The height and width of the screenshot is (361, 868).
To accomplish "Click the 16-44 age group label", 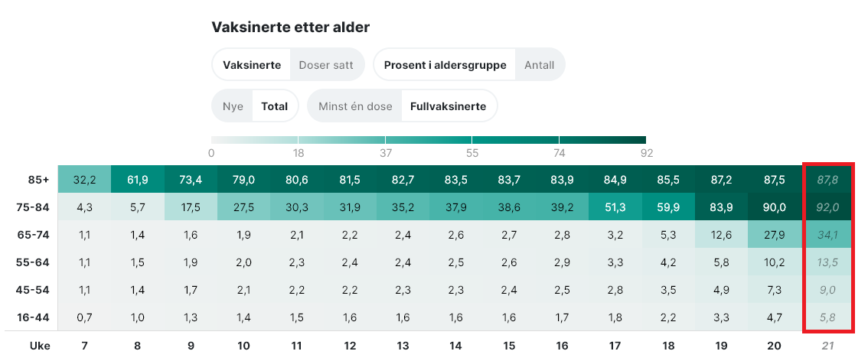I will tap(32, 317).
